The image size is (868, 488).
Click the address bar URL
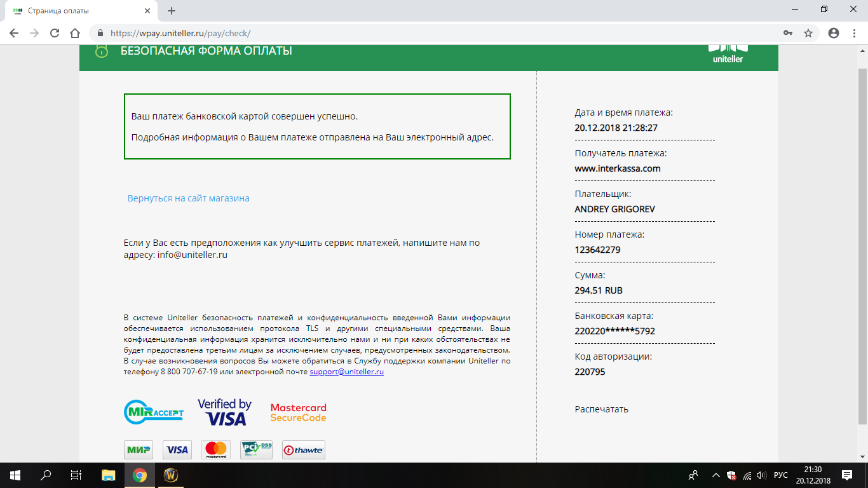click(x=180, y=33)
